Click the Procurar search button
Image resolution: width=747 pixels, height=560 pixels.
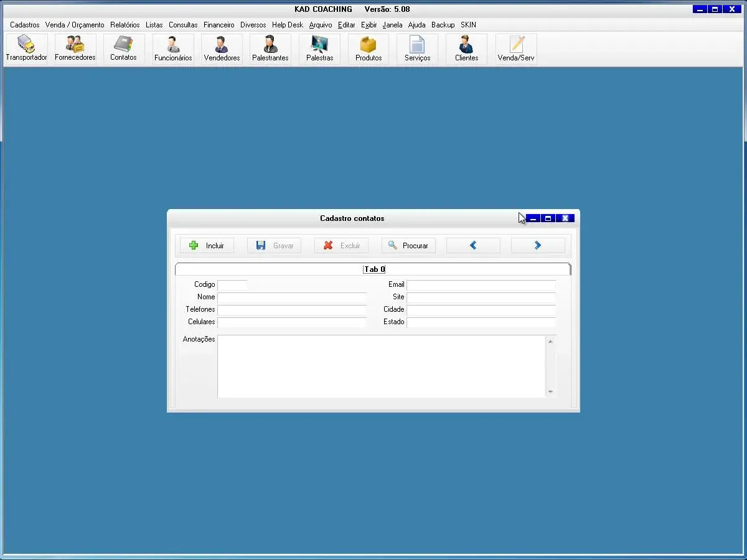coord(408,246)
